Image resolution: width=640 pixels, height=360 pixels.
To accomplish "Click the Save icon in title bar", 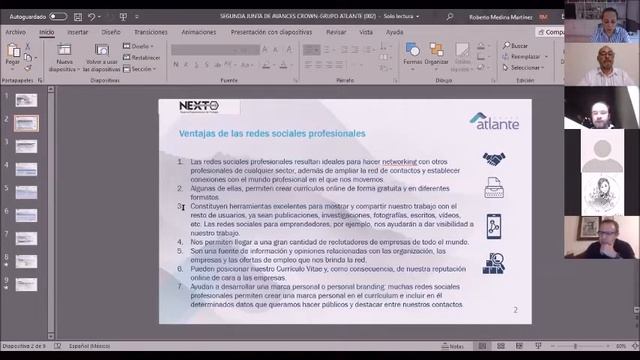I will click(78, 17).
